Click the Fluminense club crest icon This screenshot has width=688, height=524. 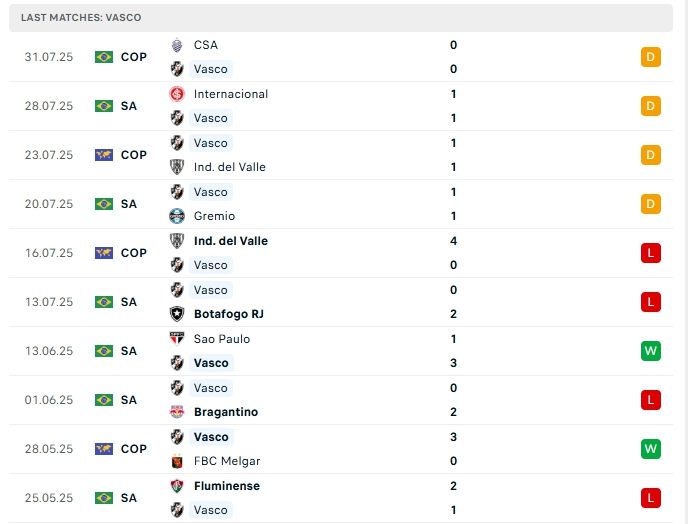177,486
